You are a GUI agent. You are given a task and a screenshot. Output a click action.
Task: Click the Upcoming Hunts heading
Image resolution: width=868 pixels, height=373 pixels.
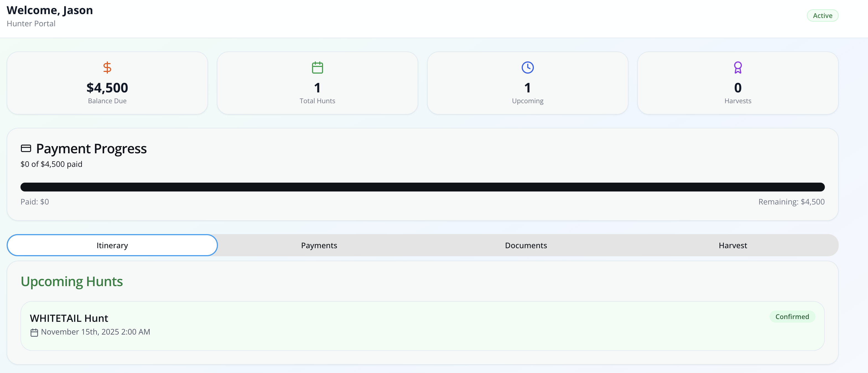pos(72,281)
